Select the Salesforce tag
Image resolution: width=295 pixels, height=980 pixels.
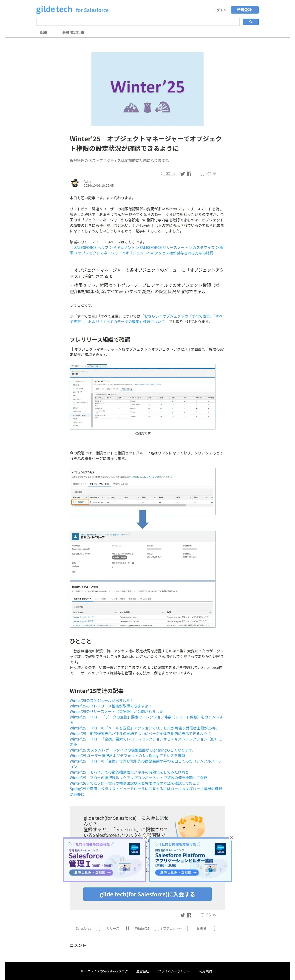tap(83, 928)
